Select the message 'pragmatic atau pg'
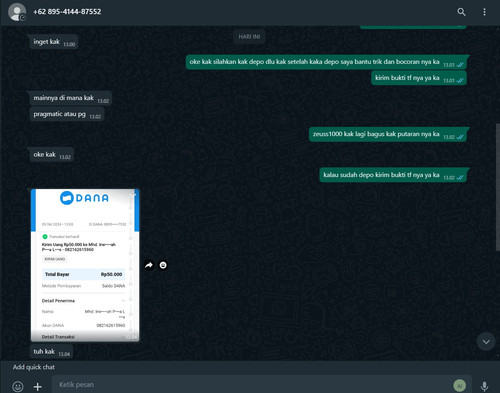Image resolution: width=500 pixels, height=393 pixels. pyautogui.click(x=67, y=114)
